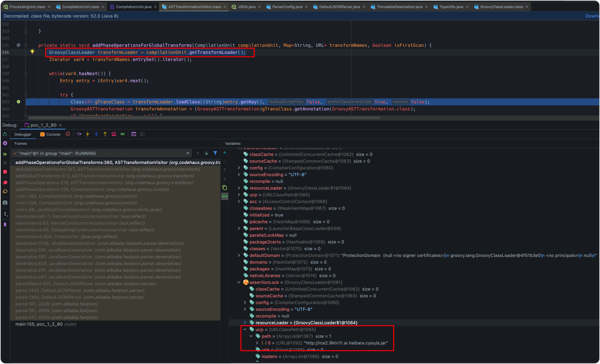
Task: Open the TypeUtils.java editor tab
Action: click(451, 7)
